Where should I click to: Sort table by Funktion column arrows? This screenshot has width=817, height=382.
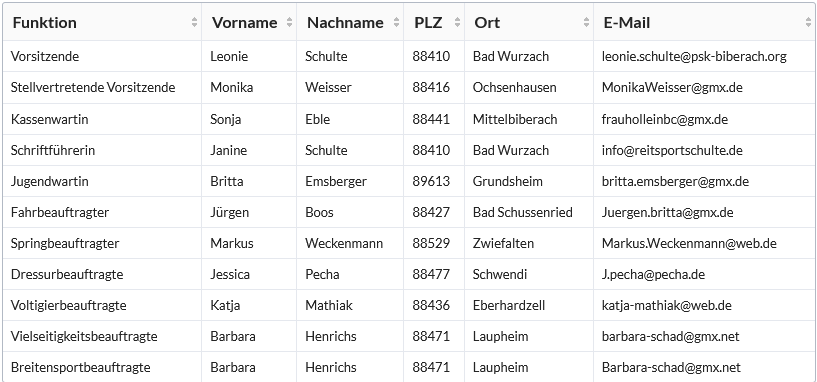coord(194,22)
